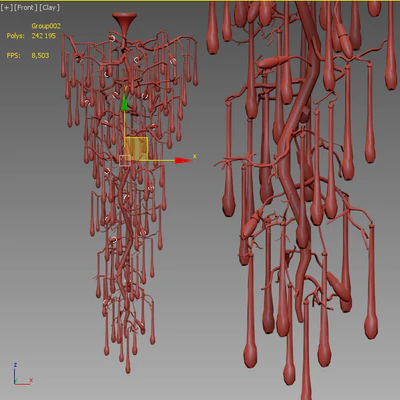
Task: Open the [Clay] shading mode menu
Action: point(49,8)
